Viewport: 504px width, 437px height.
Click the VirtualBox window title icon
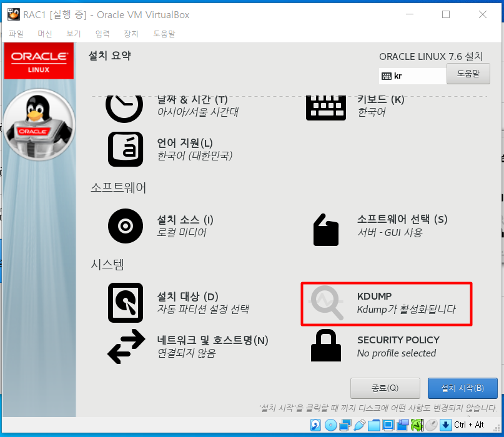(14, 14)
